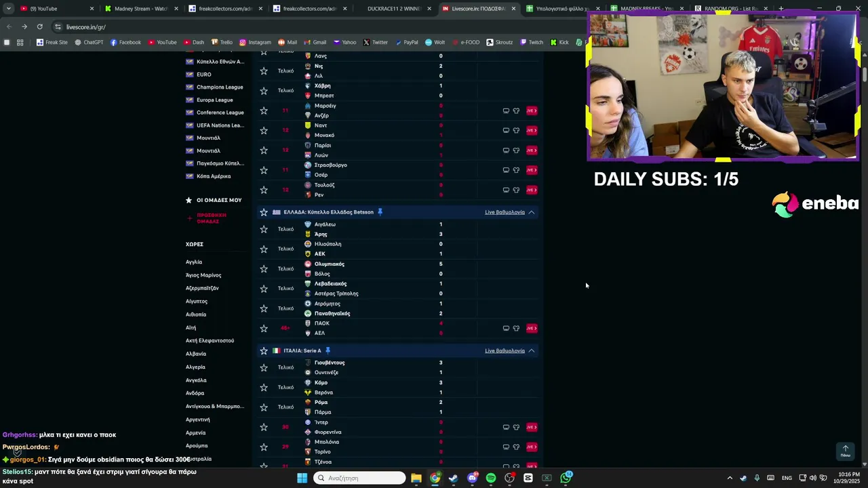Open Chrome tab search dropdown arrow
868x488 pixels.
(8, 9)
